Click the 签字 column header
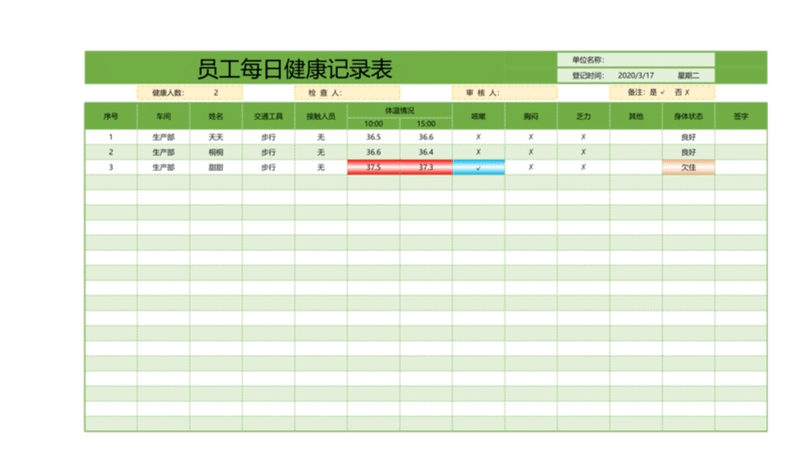The width and height of the screenshot is (800, 475). point(741,116)
